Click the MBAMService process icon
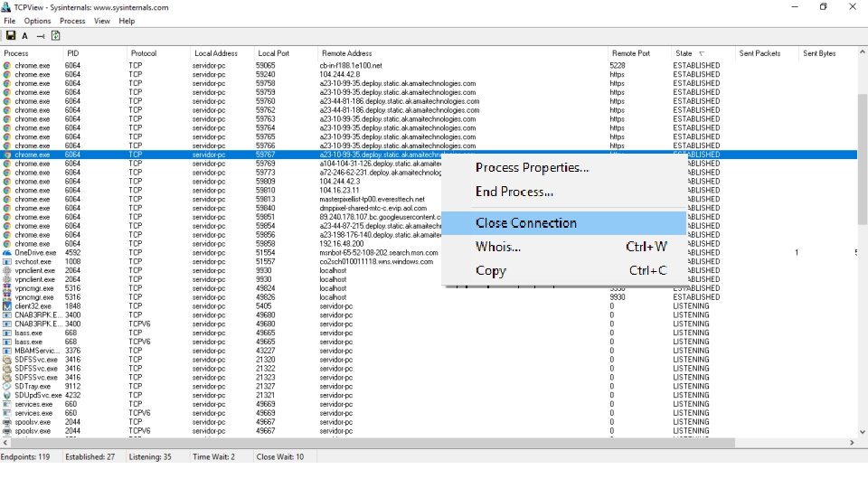The width and height of the screenshot is (868, 488). pyautogui.click(x=6, y=351)
